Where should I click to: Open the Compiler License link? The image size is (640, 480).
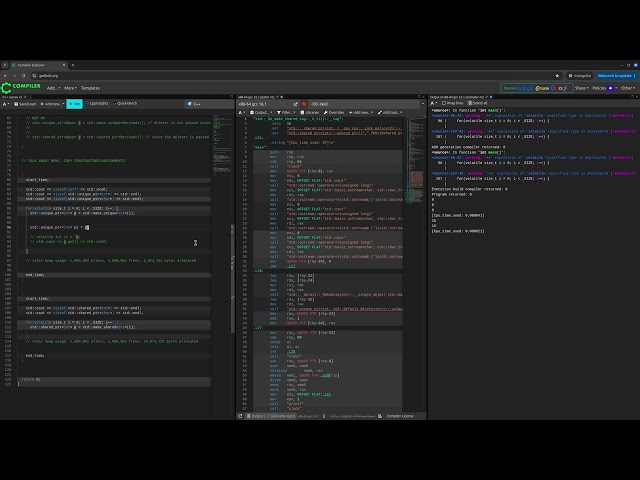[x=400, y=416]
